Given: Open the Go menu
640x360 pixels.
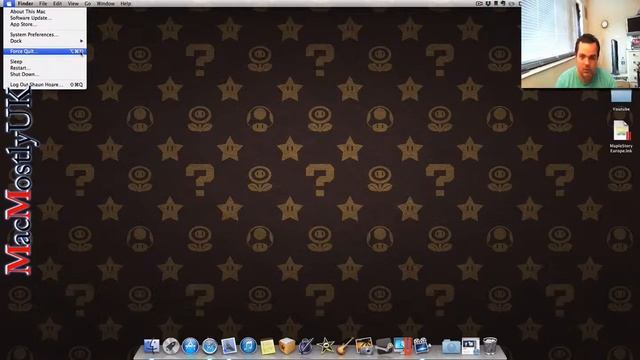Looking at the screenshot, I should [88, 3].
